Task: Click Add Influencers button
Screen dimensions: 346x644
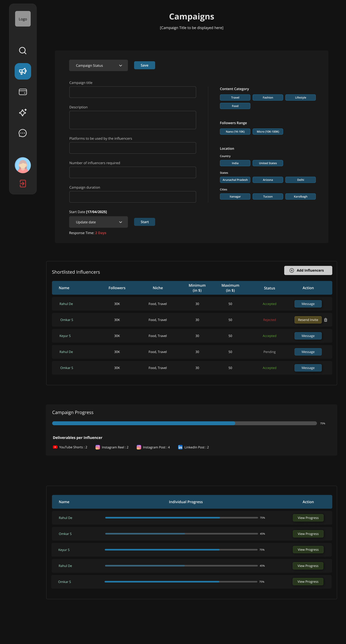Action: point(308,270)
